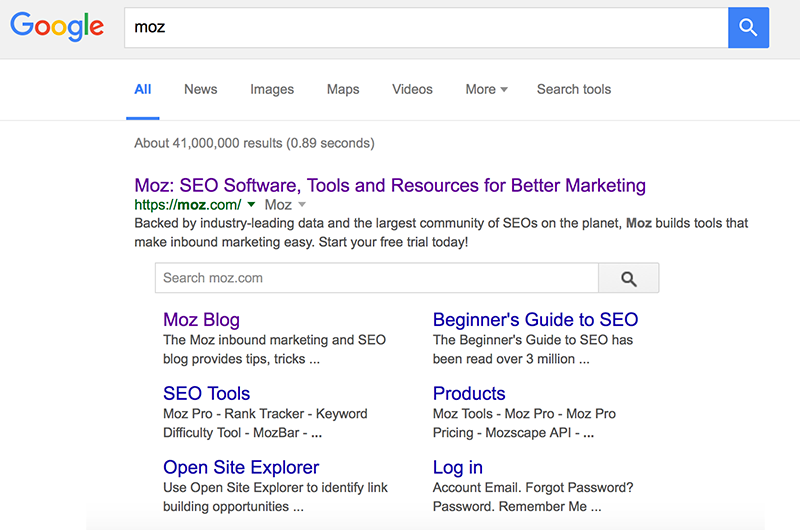The height and width of the screenshot is (530, 800).
Task: Switch to the News tab
Action: point(201,89)
